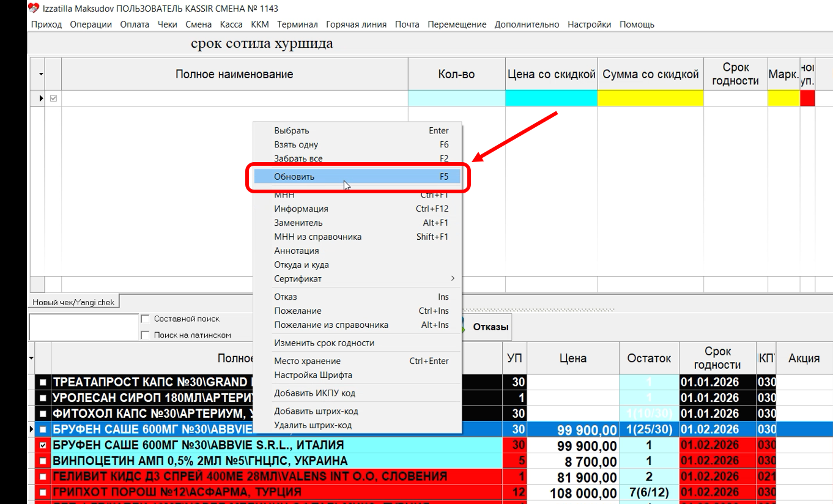The width and height of the screenshot is (833, 504).
Task: Open the Помощь menu
Action: [x=637, y=24]
